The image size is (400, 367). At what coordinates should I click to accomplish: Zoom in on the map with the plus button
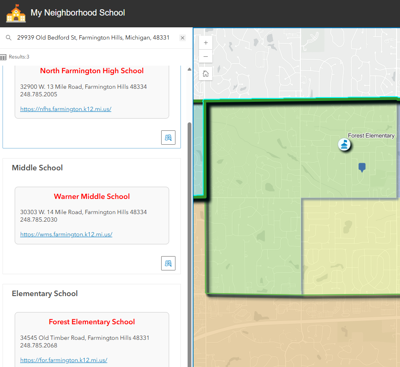pos(206,43)
